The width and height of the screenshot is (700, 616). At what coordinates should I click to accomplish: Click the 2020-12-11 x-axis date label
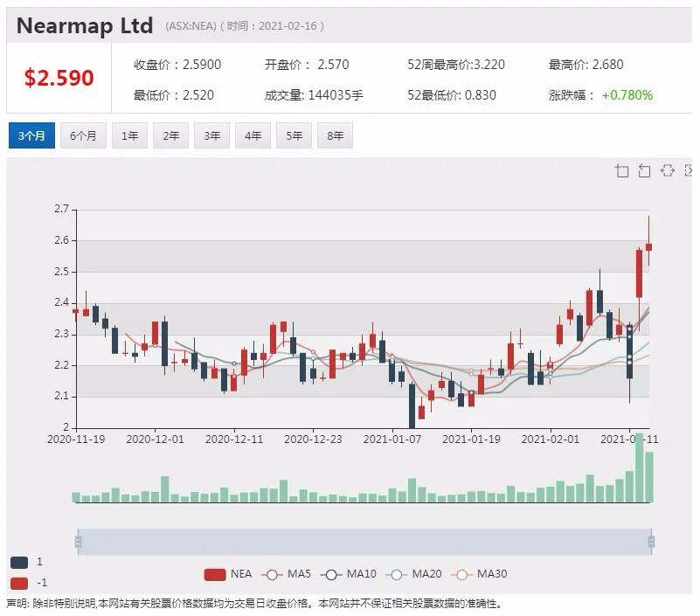coord(234,440)
